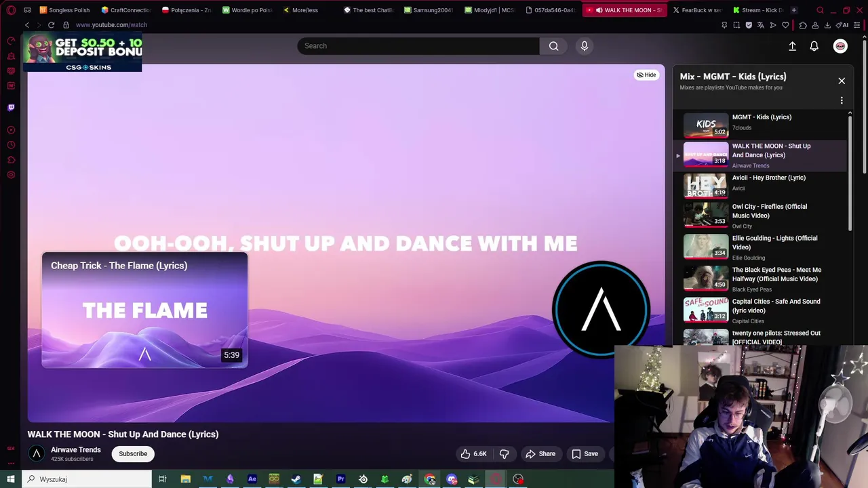Click the site security padlock icon
The image size is (868, 488).
click(x=66, y=25)
